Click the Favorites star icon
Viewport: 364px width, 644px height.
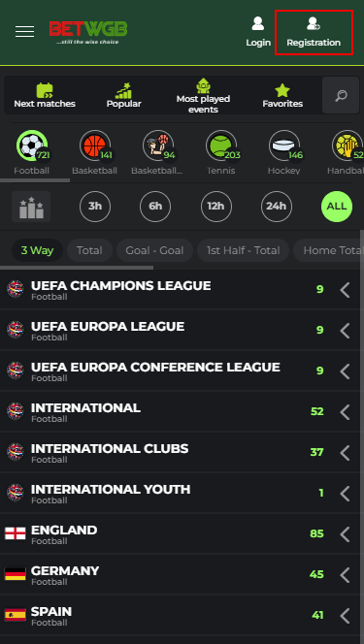click(x=282, y=90)
